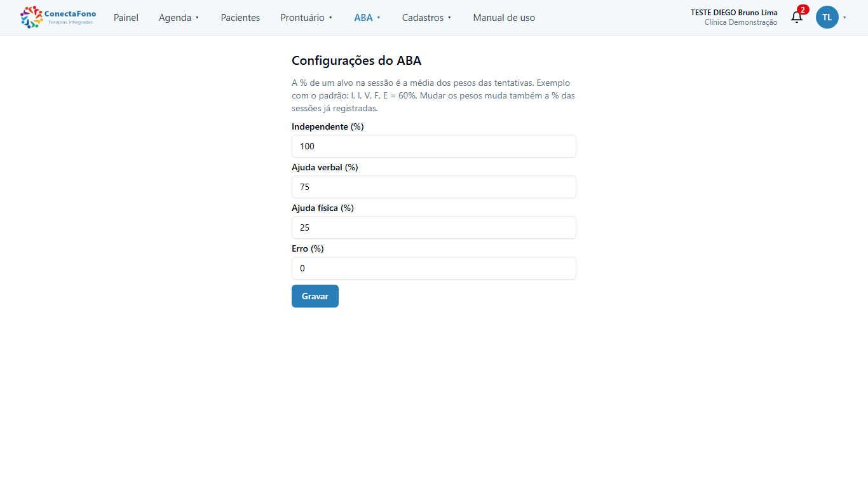
Task: Focus the Erro (%) input field
Action: [x=434, y=268]
